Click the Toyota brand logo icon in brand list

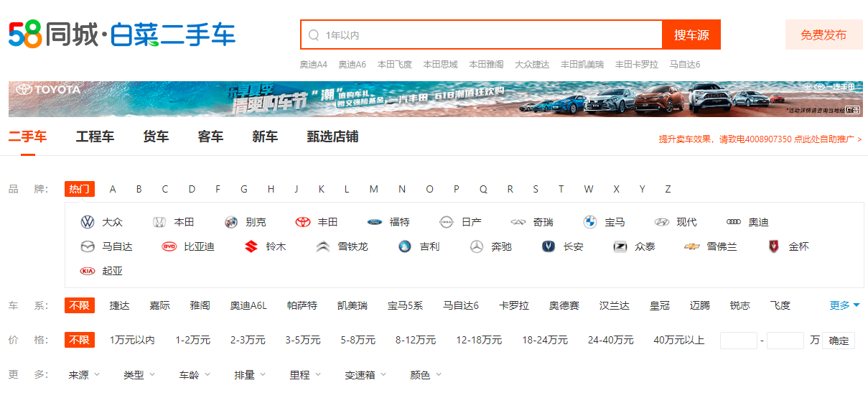(x=303, y=223)
